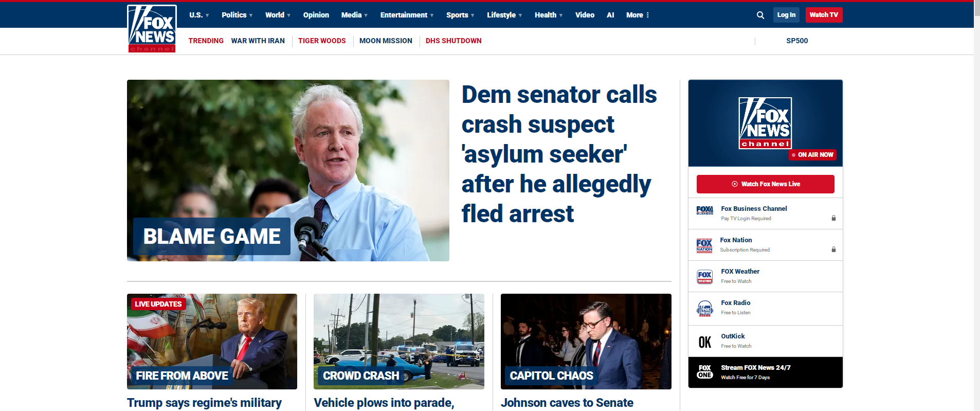Select Fox Nation subscription link
The height and width of the screenshot is (411, 980).
click(x=765, y=245)
